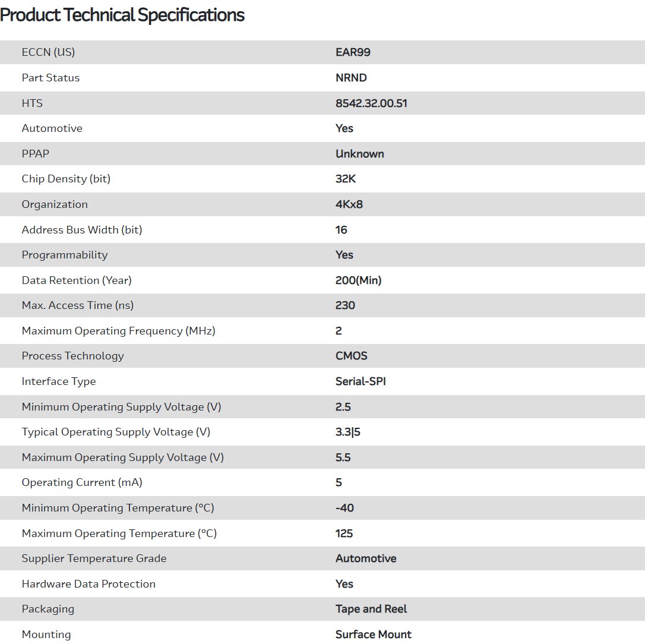Select the Chip Density 32K value
This screenshot has width=645, height=644.
(346, 179)
